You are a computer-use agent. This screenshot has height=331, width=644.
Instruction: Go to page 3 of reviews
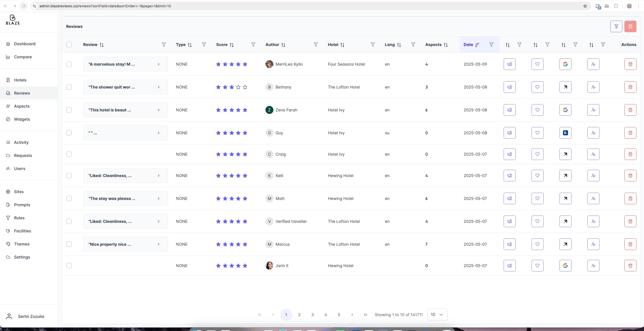coord(312,315)
